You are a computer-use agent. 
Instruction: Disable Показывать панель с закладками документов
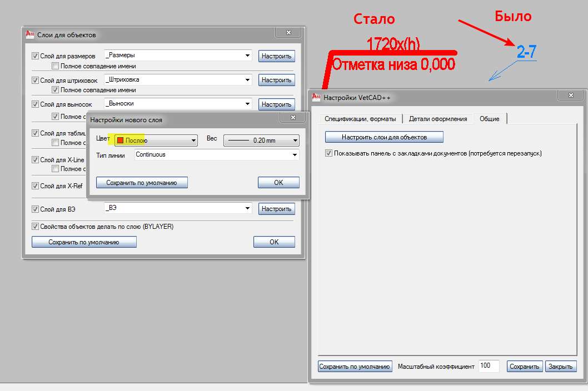329,153
